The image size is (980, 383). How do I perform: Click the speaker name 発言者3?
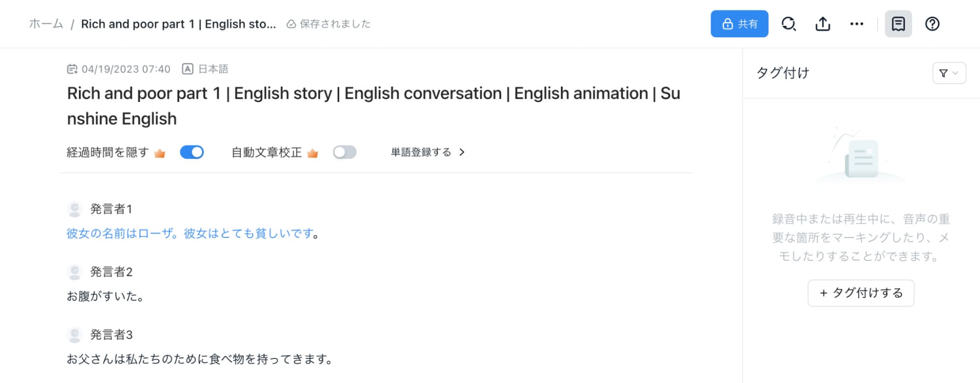(x=111, y=334)
